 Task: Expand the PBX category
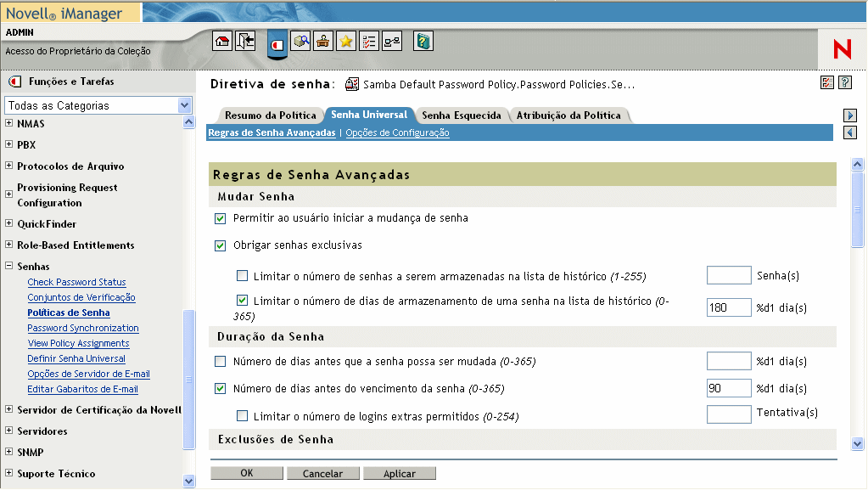(x=8, y=144)
